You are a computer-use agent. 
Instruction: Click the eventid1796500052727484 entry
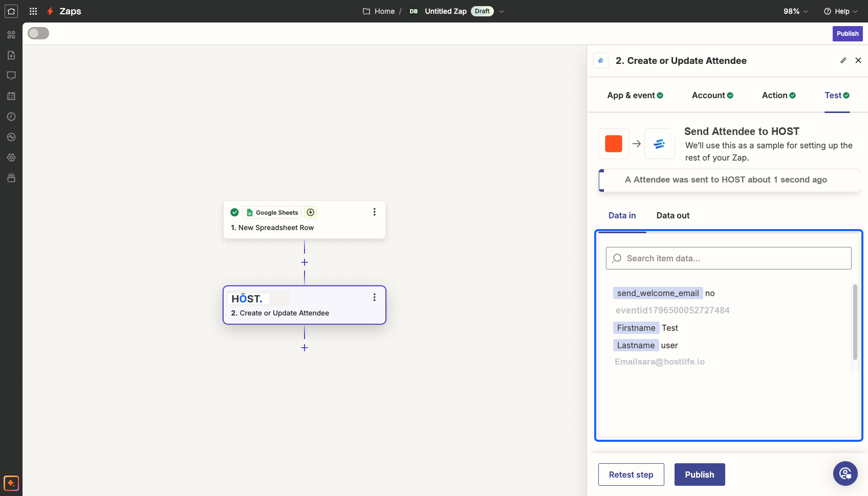pyautogui.click(x=672, y=310)
